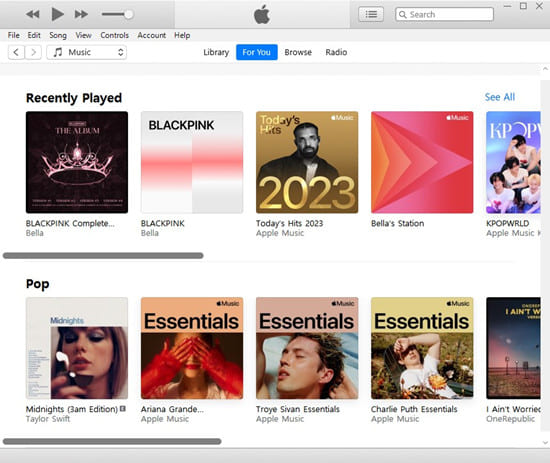The width and height of the screenshot is (550, 463).
Task: Click the magnifier icon in search
Action: pyautogui.click(x=403, y=14)
